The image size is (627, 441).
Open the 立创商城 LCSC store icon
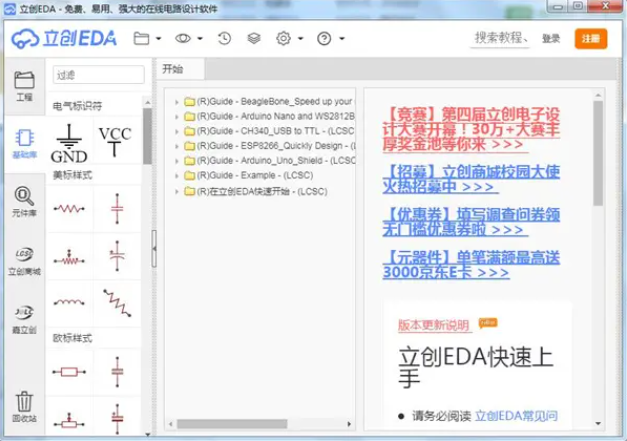[24, 261]
